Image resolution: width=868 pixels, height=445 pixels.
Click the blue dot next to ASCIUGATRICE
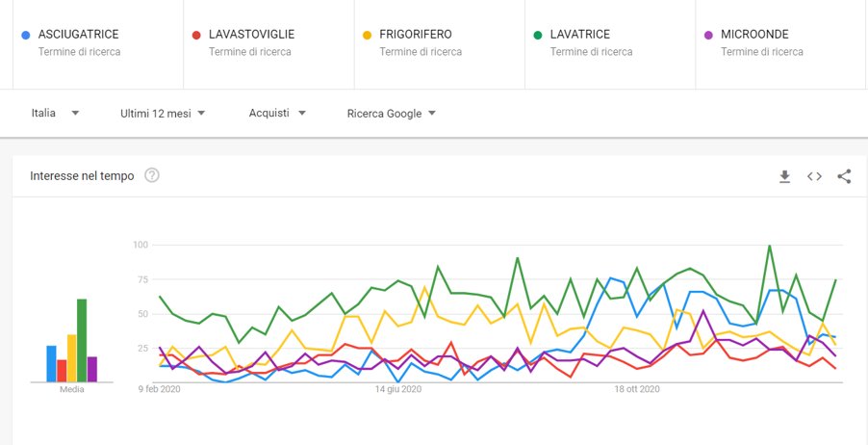tap(25, 35)
